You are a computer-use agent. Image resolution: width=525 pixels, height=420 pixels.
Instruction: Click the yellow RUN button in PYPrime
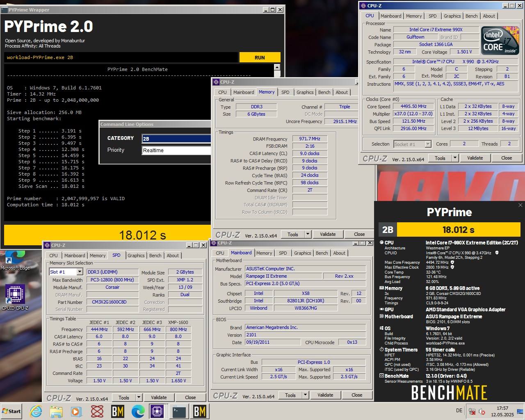tap(260, 57)
